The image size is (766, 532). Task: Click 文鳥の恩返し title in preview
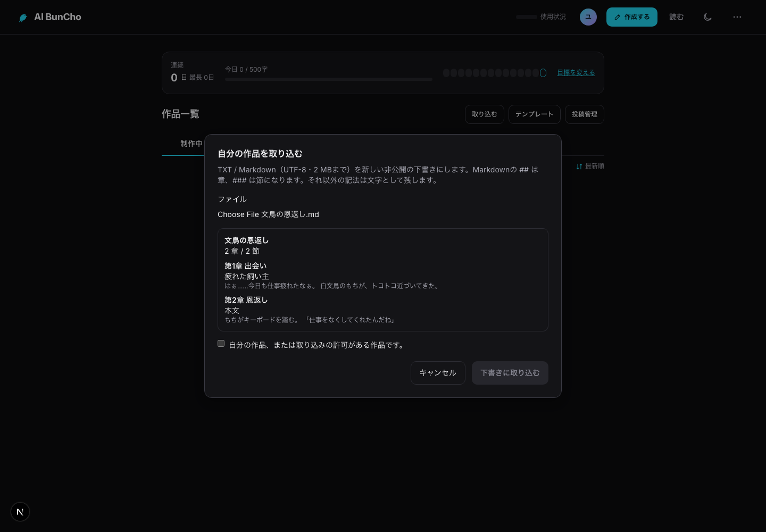pos(247,240)
